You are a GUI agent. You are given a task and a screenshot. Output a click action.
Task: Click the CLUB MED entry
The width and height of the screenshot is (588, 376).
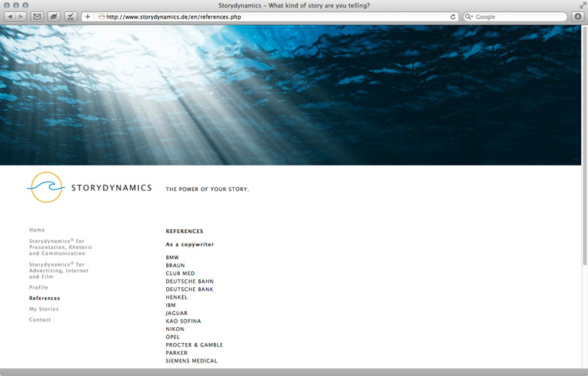(180, 273)
